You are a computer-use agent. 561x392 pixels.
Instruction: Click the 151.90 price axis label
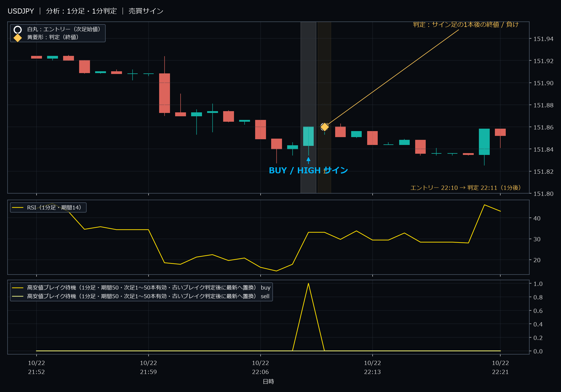coord(543,83)
